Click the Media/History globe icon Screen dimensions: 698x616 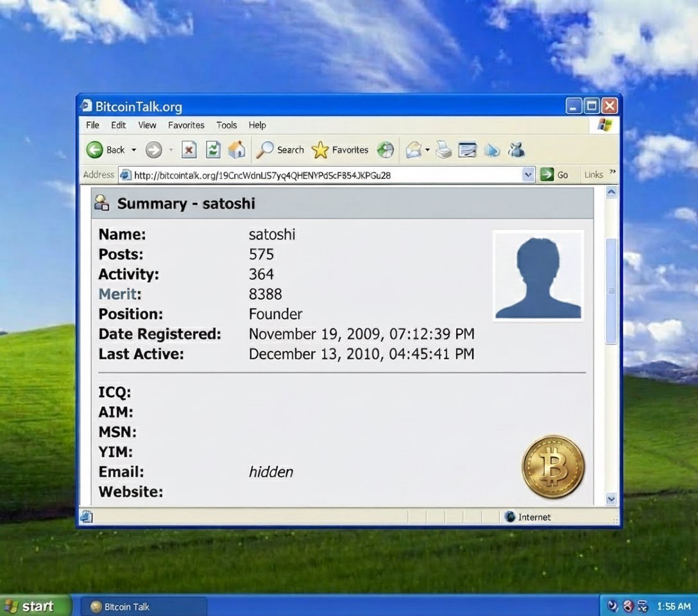(x=385, y=150)
